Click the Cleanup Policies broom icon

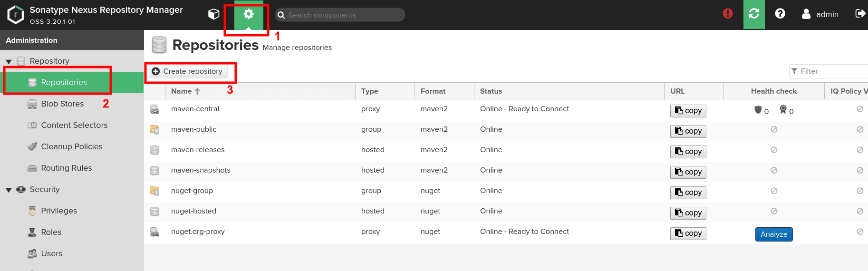click(x=32, y=146)
